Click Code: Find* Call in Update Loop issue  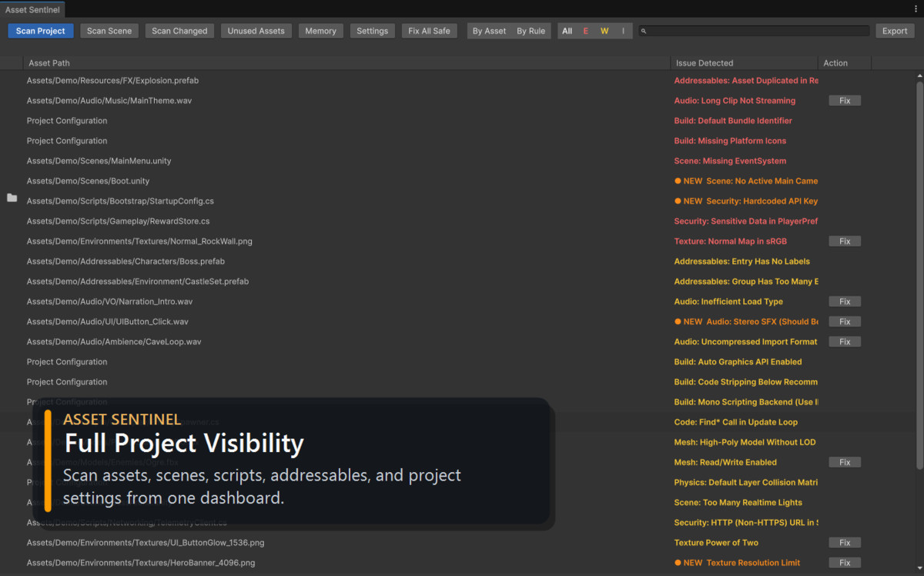pyautogui.click(x=735, y=422)
